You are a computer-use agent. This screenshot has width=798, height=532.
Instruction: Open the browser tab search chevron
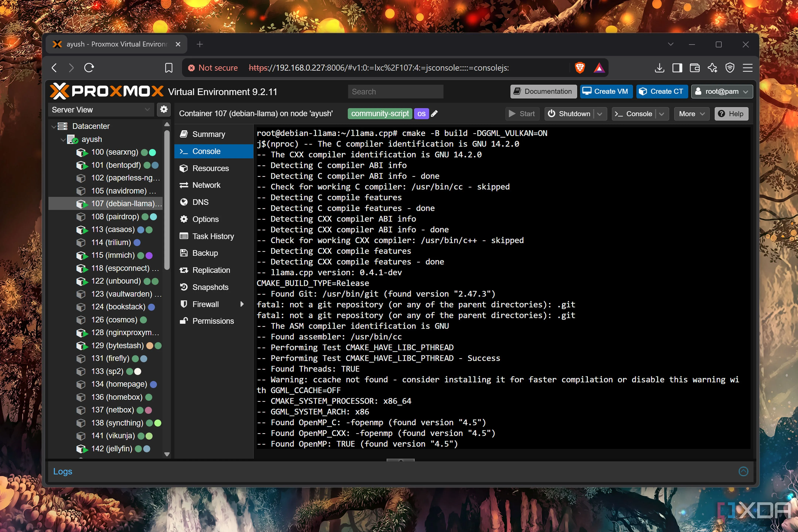[670, 44]
